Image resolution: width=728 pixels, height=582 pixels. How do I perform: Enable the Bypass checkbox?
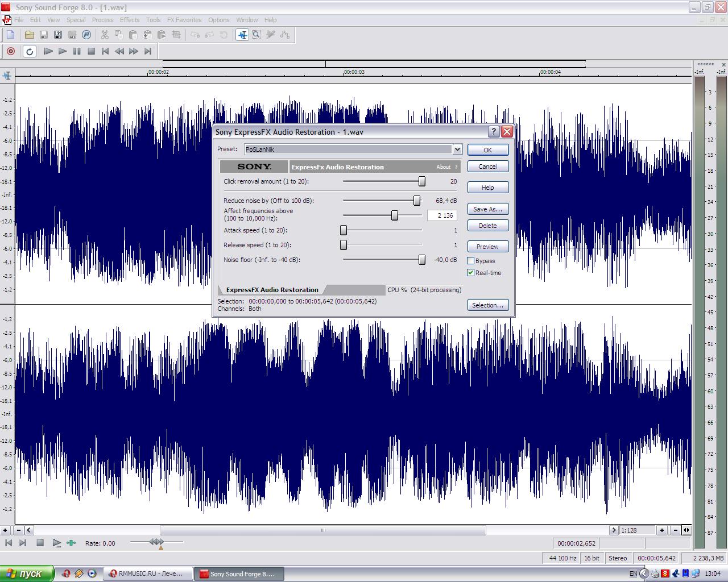click(471, 261)
